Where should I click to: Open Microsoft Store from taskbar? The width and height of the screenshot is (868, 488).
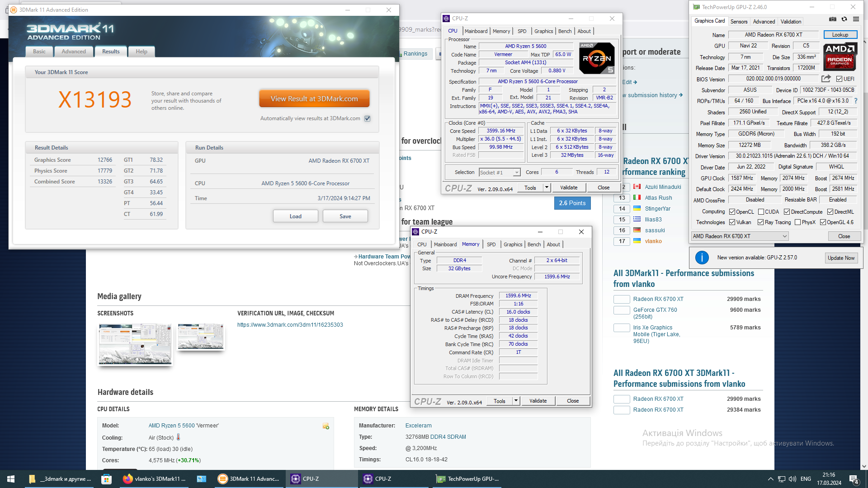coord(106,479)
